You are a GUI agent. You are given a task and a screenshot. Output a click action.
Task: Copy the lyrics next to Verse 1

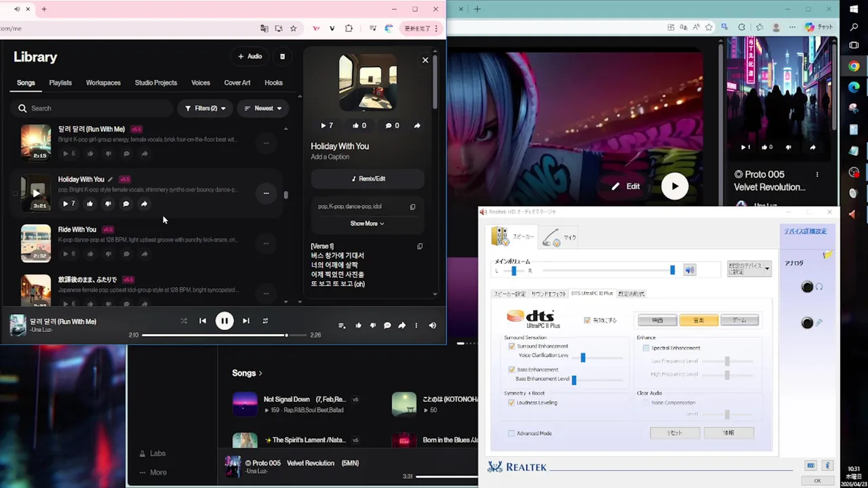point(420,246)
